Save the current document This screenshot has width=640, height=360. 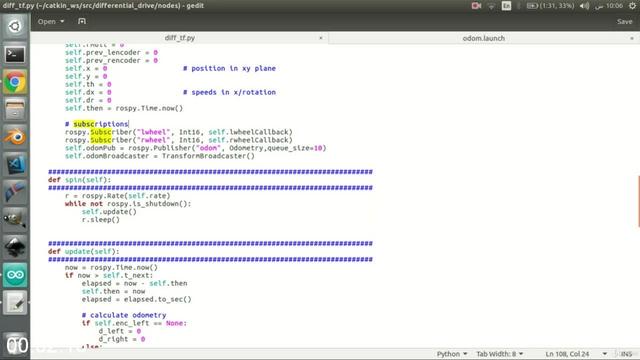pyautogui.click(x=624, y=21)
